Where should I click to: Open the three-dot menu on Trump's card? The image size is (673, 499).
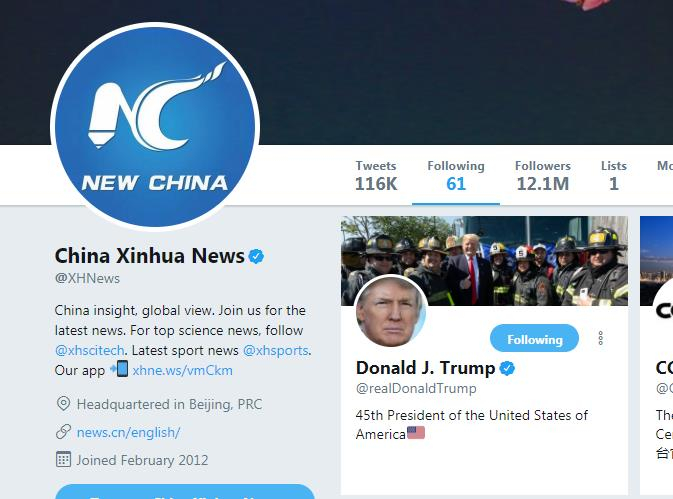pyautogui.click(x=600, y=338)
